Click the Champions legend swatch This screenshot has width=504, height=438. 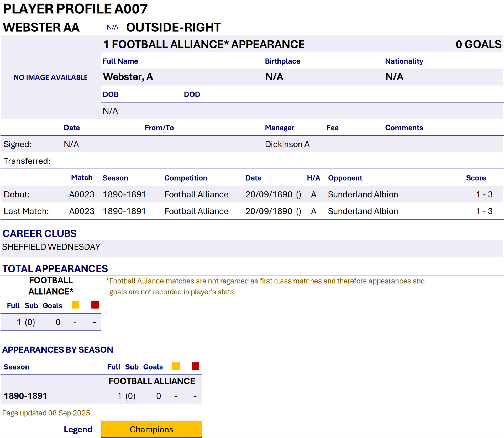pos(151,429)
